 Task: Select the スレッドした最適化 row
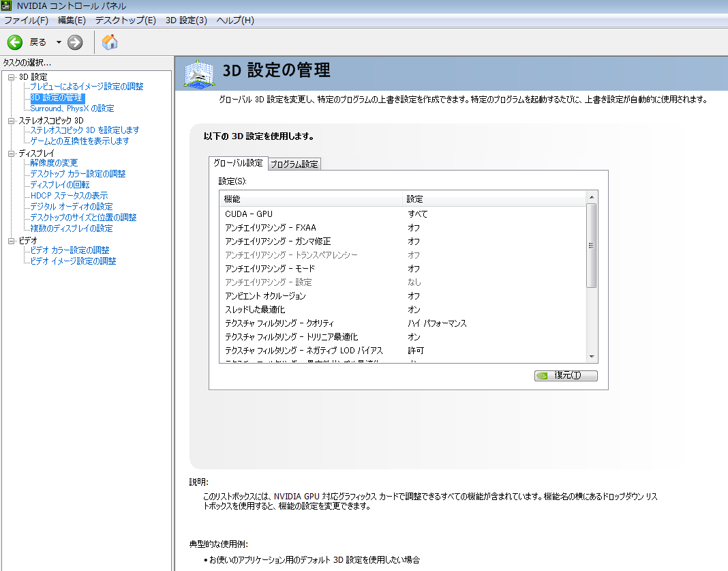click(403, 310)
